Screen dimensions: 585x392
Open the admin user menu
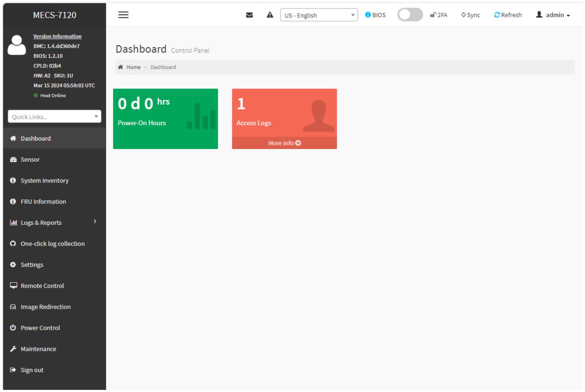[553, 15]
